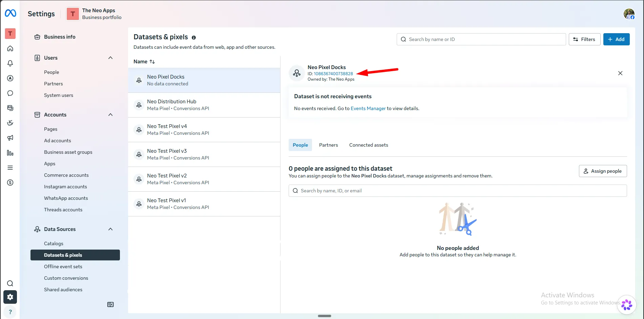Open the profile avatar in top right

coord(629,14)
